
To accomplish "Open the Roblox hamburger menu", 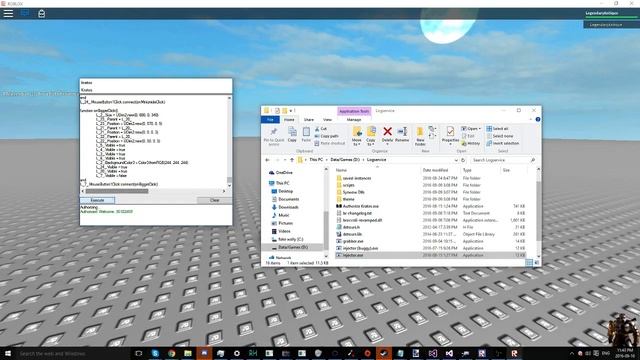I will (x=8, y=13).
